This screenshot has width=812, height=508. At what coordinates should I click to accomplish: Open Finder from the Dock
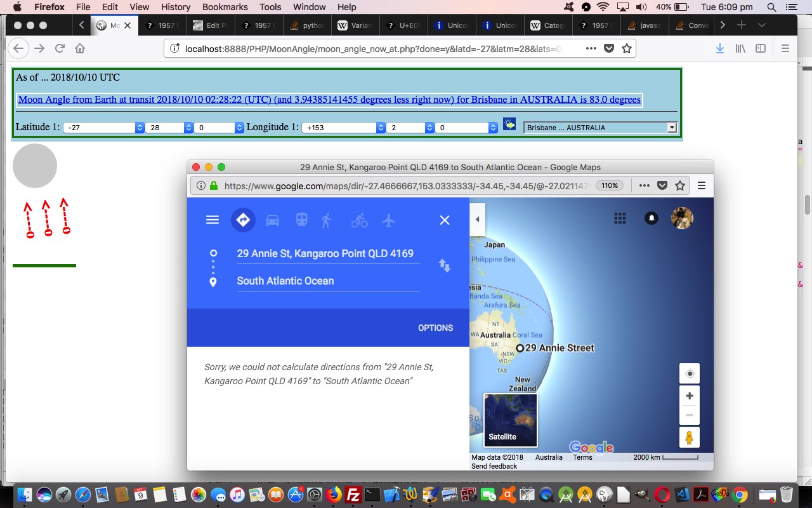pos(25,494)
